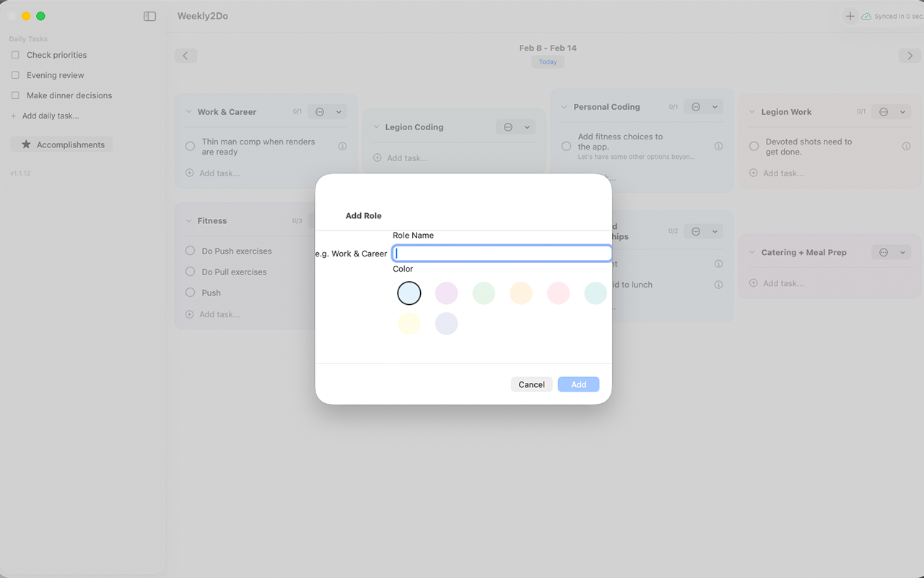The image size is (924, 578).
Task: Collapse the Legion Work card
Action: pos(752,112)
